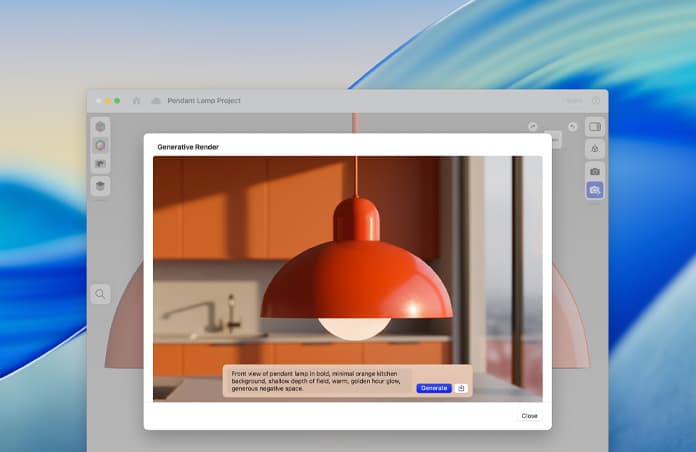Close the Generative Render dialog
Viewport: 696px width, 452px height.
[x=529, y=415]
